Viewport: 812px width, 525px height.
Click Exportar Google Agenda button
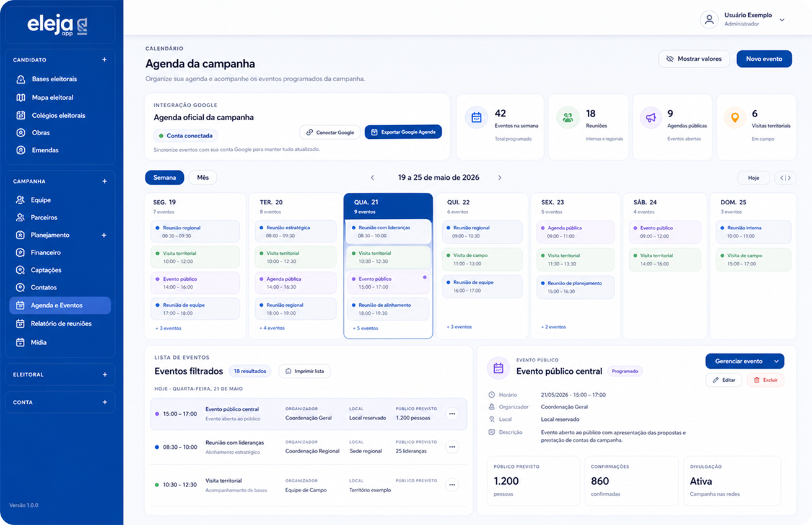click(403, 132)
